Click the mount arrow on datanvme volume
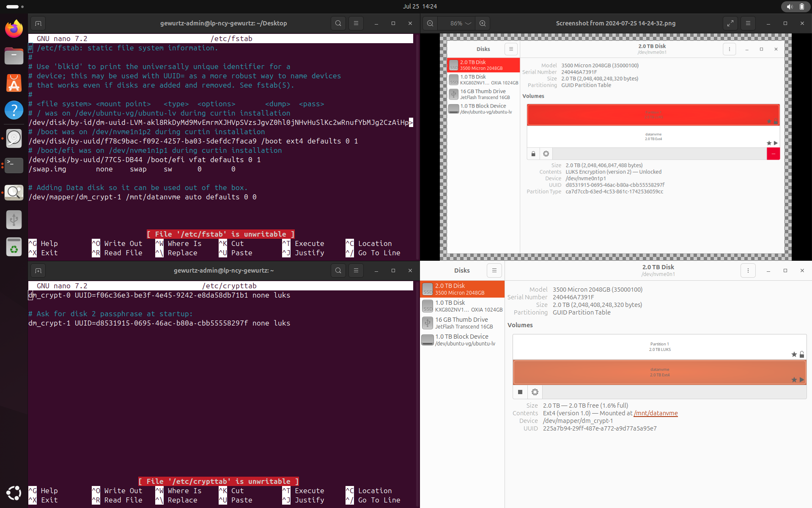Image resolution: width=812 pixels, height=508 pixels. click(802, 380)
